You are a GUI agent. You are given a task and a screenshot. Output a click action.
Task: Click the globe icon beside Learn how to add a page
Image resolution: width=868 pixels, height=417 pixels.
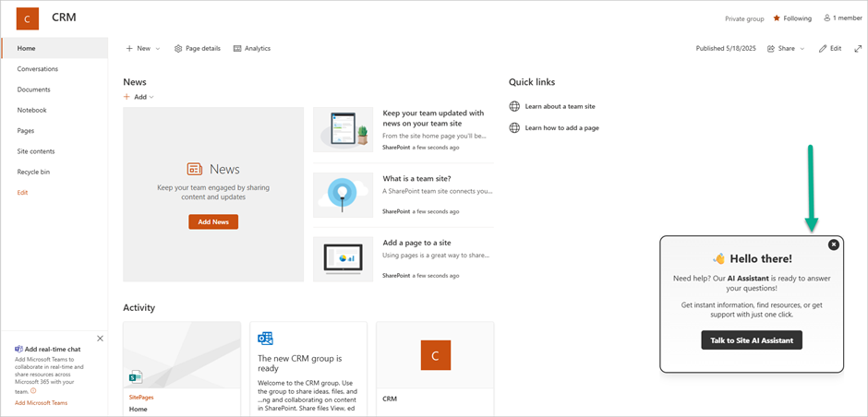514,127
